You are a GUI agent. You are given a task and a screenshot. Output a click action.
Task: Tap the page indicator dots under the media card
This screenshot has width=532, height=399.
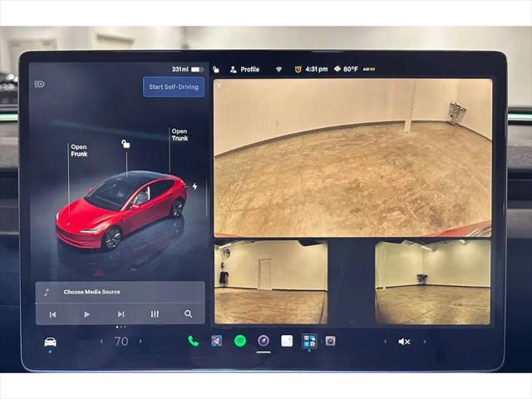pyautogui.click(x=121, y=327)
